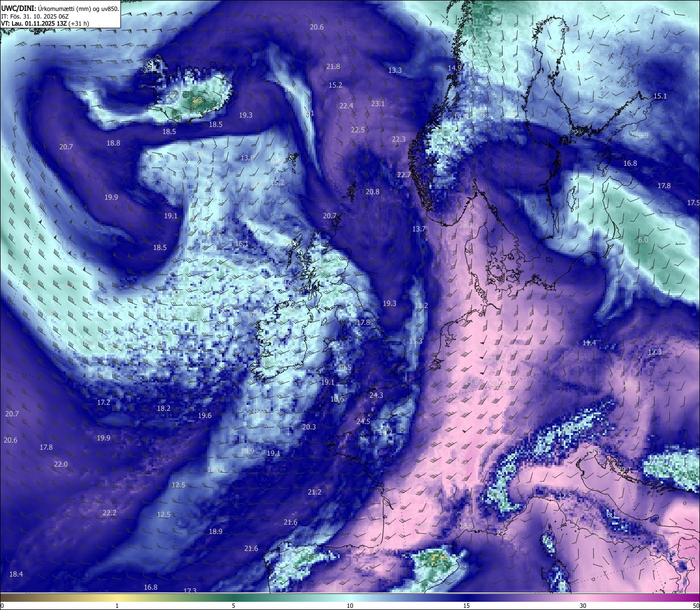Click the 17.2 value label
The image size is (700, 610).
click(x=103, y=403)
